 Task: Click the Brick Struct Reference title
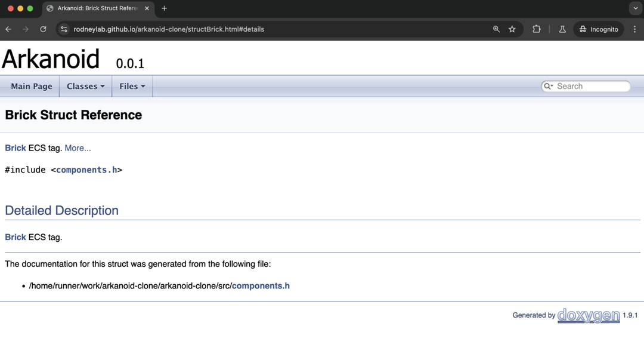point(73,115)
